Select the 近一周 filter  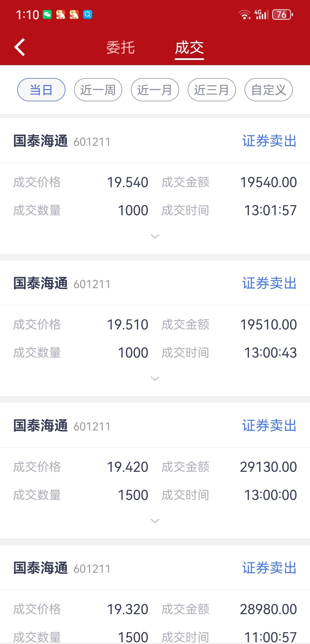(x=98, y=90)
